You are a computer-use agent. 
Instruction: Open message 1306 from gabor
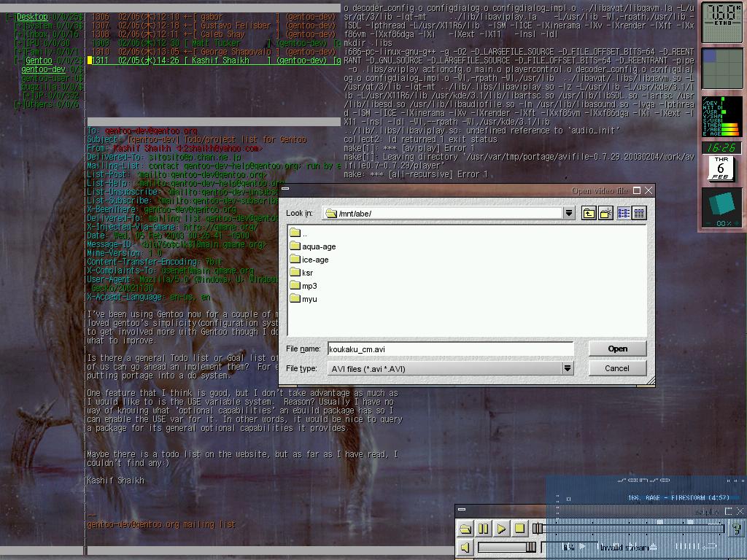(x=214, y=17)
